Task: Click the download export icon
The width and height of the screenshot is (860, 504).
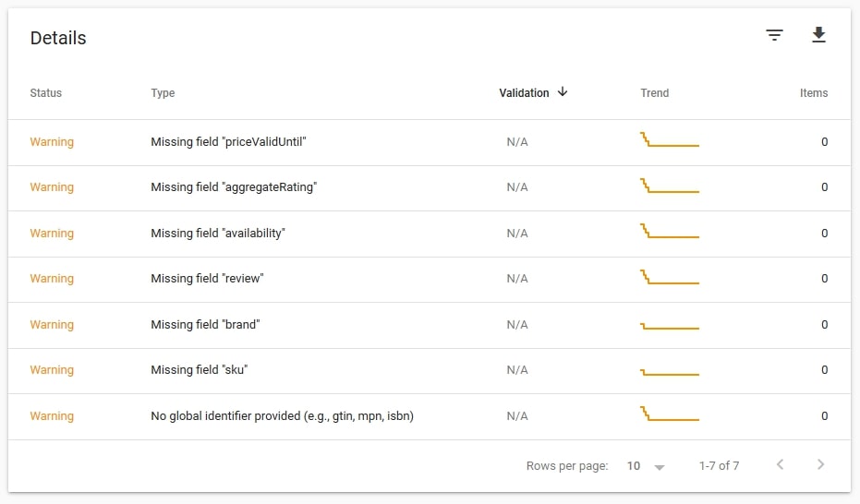Action: point(818,36)
